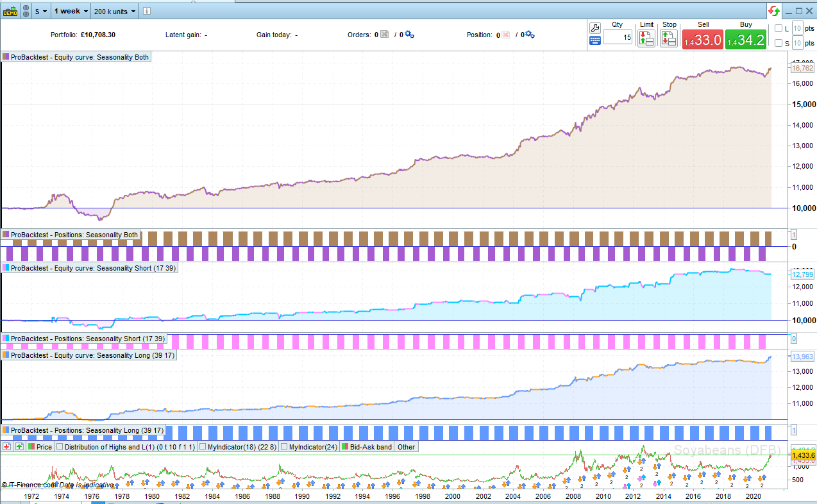This screenshot has width=817, height=504.
Task: Click the red-green refresh arrows icon
Action: click(x=775, y=11)
